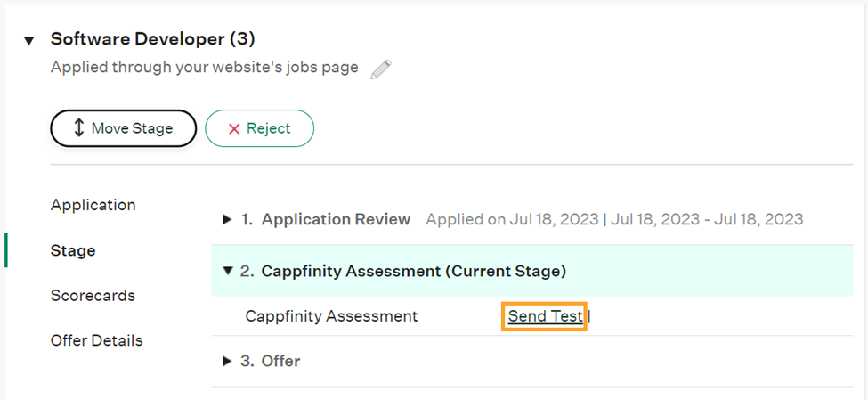Click the pencil edit icon beside source text
This screenshot has height=400, width=868.
point(381,69)
